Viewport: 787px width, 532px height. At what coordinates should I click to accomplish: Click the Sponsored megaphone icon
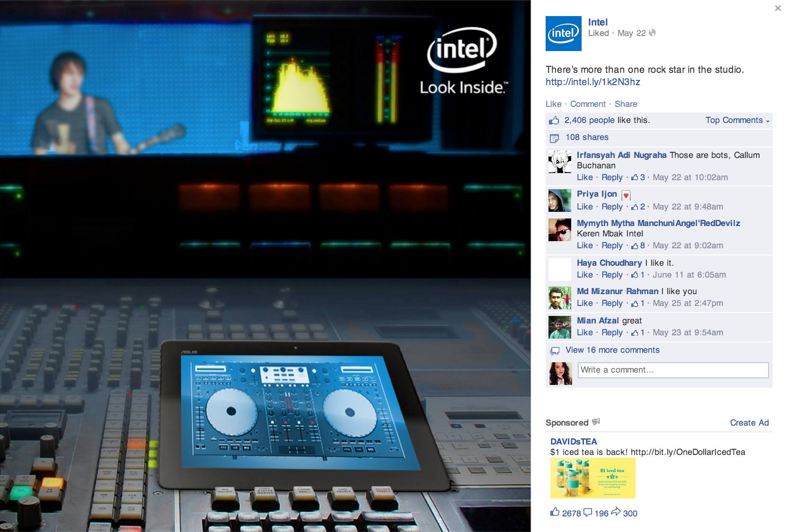click(x=596, y=421)
